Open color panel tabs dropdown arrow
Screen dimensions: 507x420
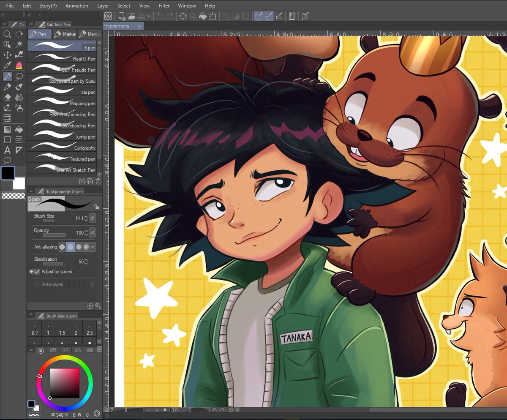(x=100, y=349)
